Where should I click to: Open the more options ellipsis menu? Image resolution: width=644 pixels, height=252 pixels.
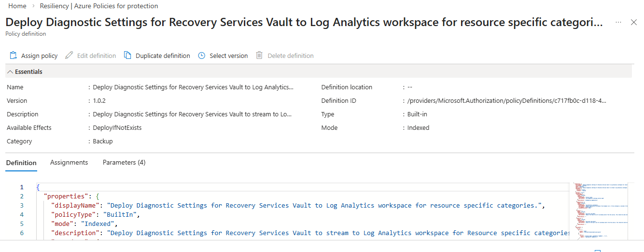click(x=618, y=23)
